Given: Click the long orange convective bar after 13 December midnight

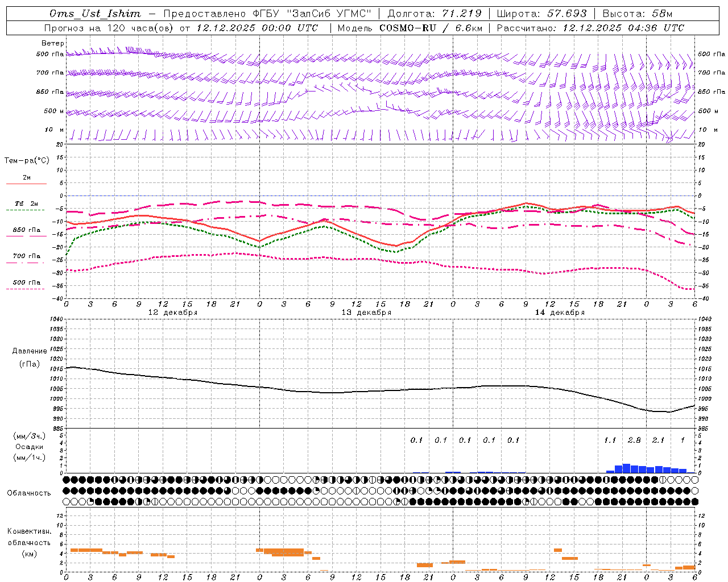Looking at the screenshot, I should (284, 552).
